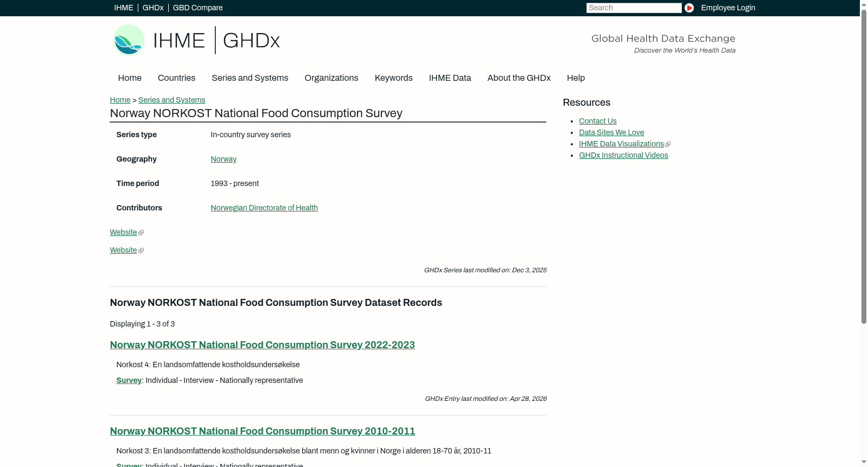Click the IHME leaf logo icon

(129, 40)
